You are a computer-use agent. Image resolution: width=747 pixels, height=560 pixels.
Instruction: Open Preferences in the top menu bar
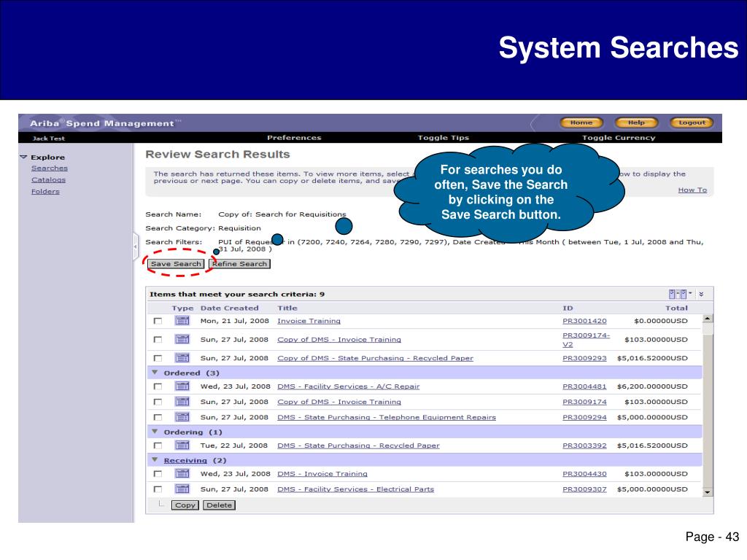click(294, 138)
